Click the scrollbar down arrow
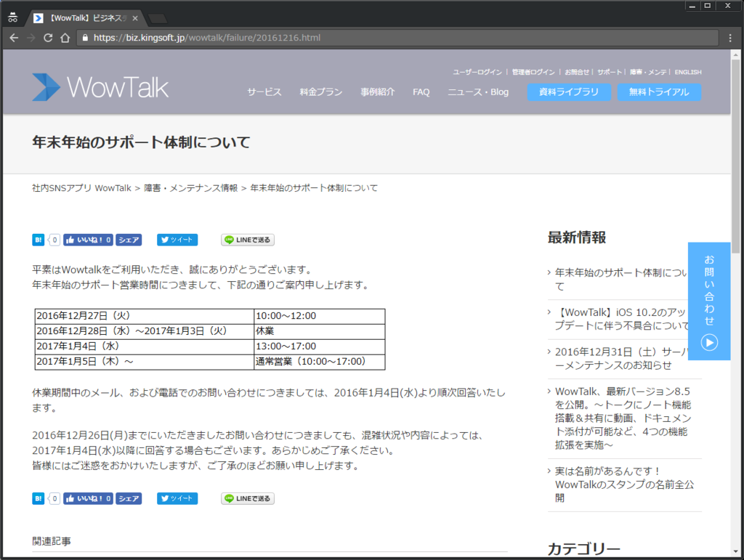The height and width of the screenshot is (560, 744). coord(735,551)
